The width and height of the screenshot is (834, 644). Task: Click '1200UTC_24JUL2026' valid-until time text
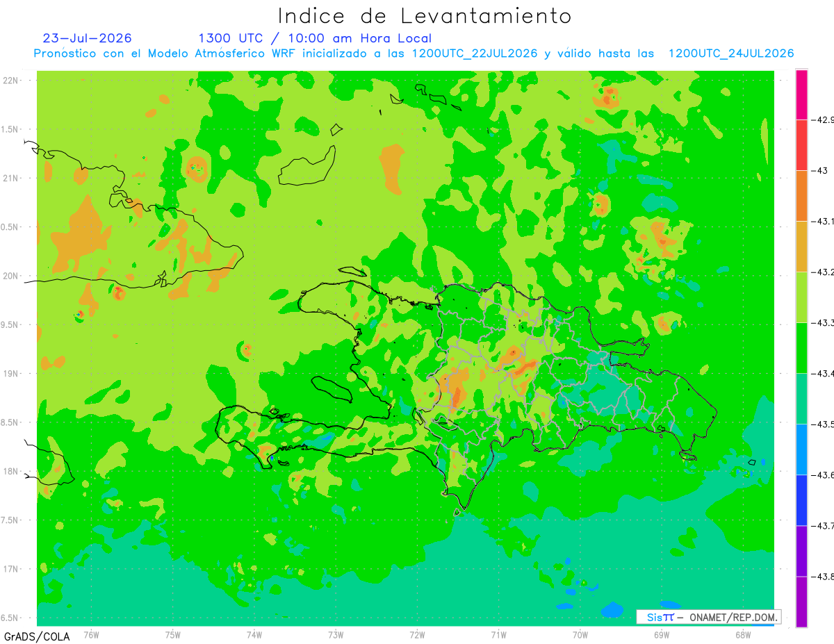[x=731, y=53]
